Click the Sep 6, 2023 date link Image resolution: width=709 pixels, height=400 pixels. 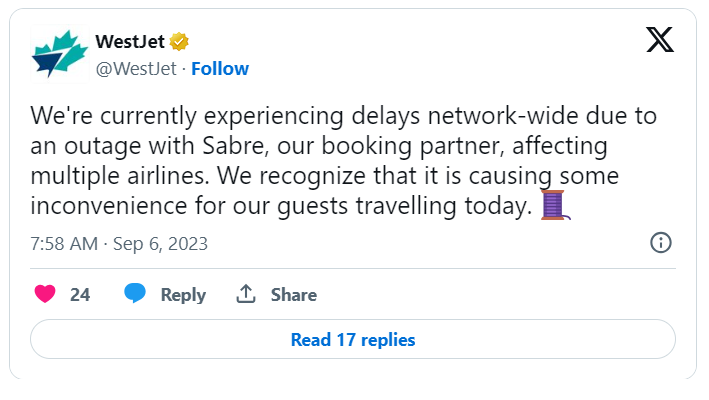[x=160, y=244]
